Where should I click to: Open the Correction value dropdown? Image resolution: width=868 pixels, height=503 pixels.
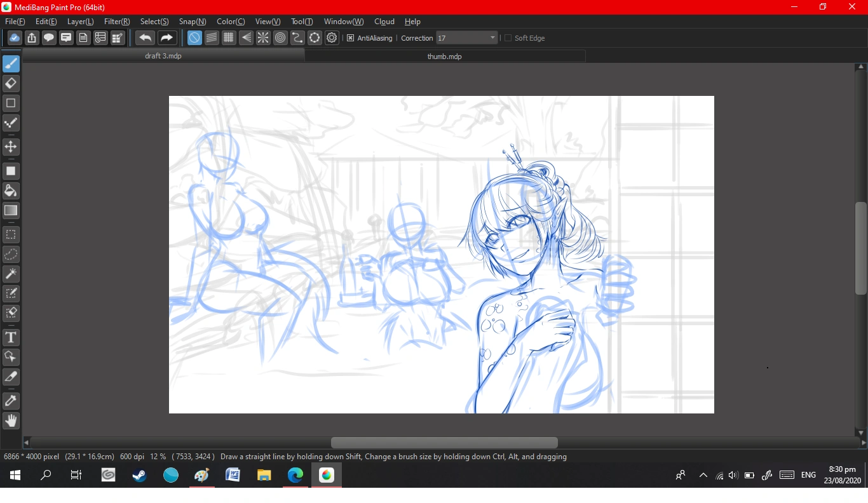[466, 38]
